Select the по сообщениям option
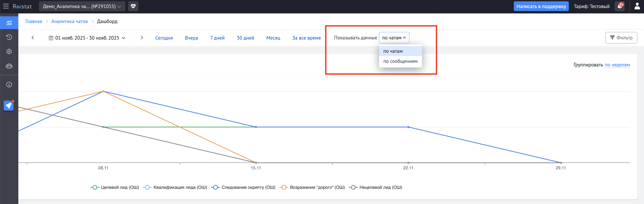Screen dimensions: 644x204 [400, 61]
